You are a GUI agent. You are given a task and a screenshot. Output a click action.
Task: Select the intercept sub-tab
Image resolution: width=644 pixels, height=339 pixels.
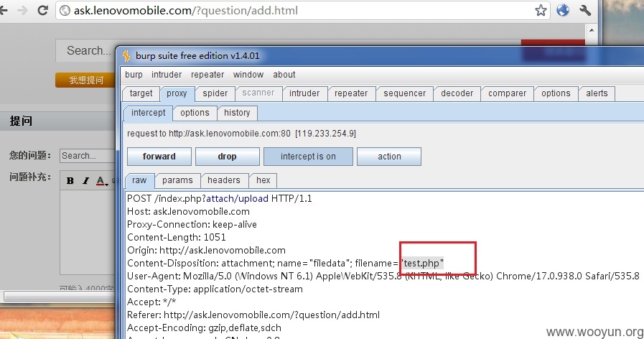149,113
